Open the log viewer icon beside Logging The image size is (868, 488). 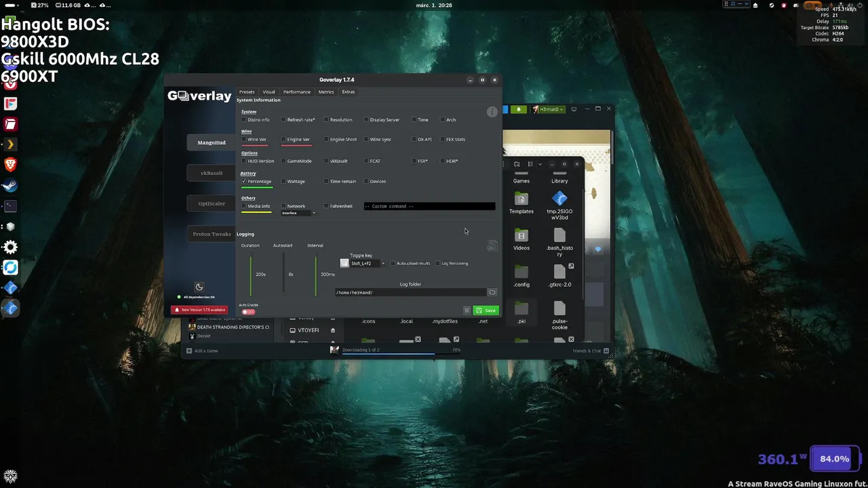point(492,246)
